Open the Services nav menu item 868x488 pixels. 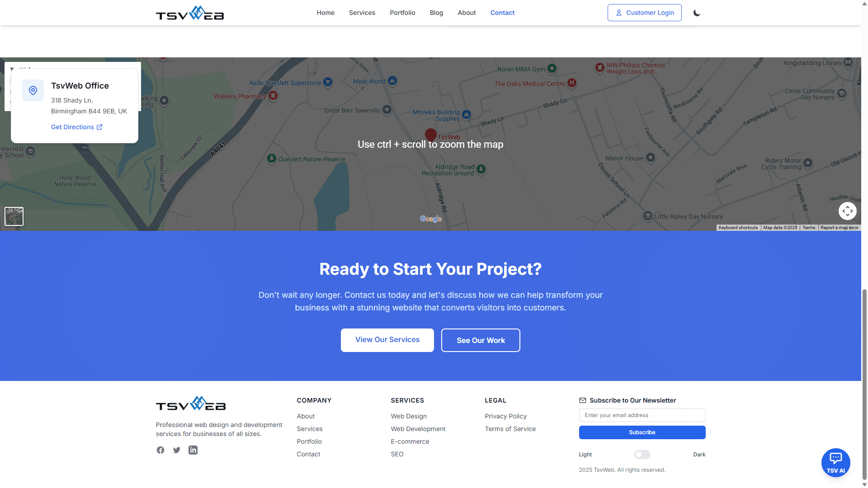[x=362, y=13]
